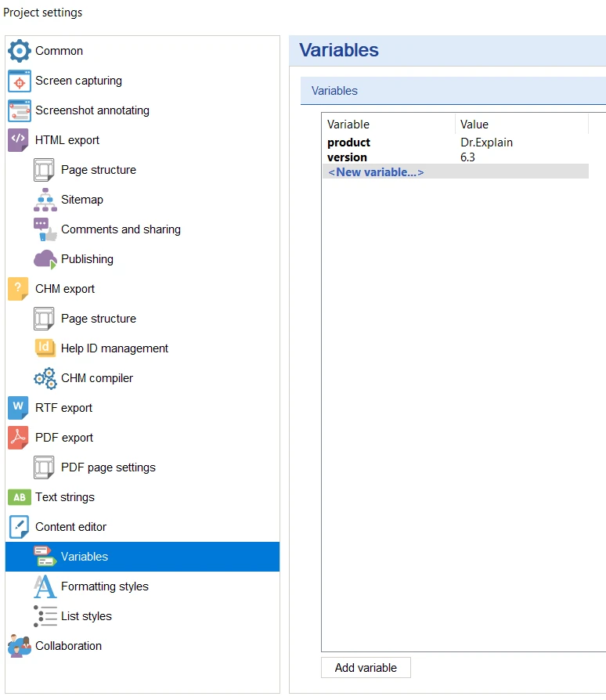Select the product variable row

coord(455,143)
